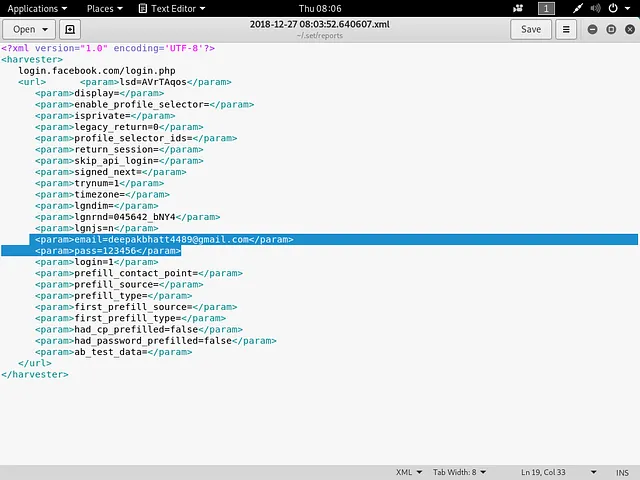
Task: Click the profile_selector_ids= line
Action: coord(136,138)
